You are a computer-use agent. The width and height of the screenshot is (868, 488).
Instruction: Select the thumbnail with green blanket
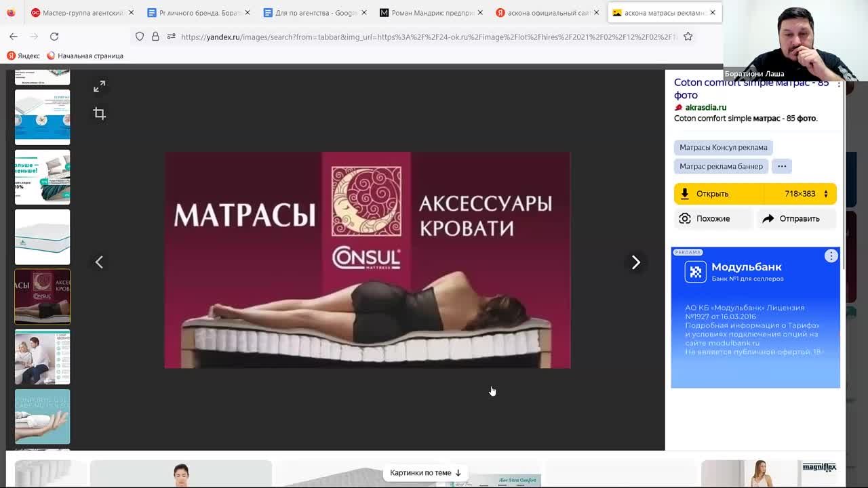[42, 177]
